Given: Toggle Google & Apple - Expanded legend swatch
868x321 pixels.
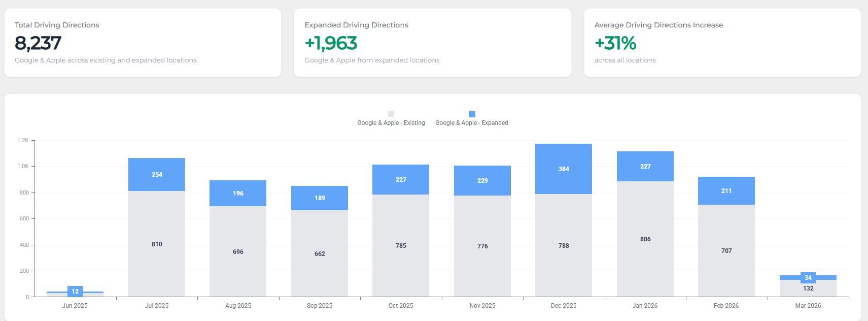Looking at the screenshot, I should (472, 114).
